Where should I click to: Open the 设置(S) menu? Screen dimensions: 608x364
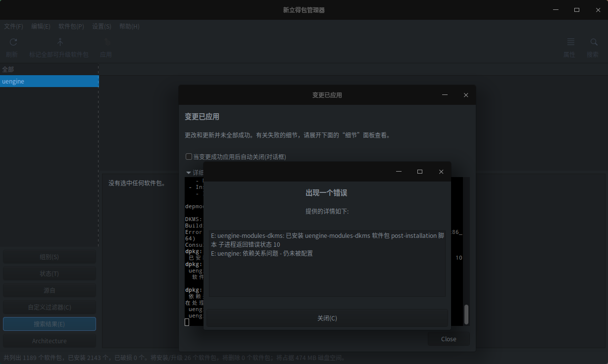coord(101,26)
